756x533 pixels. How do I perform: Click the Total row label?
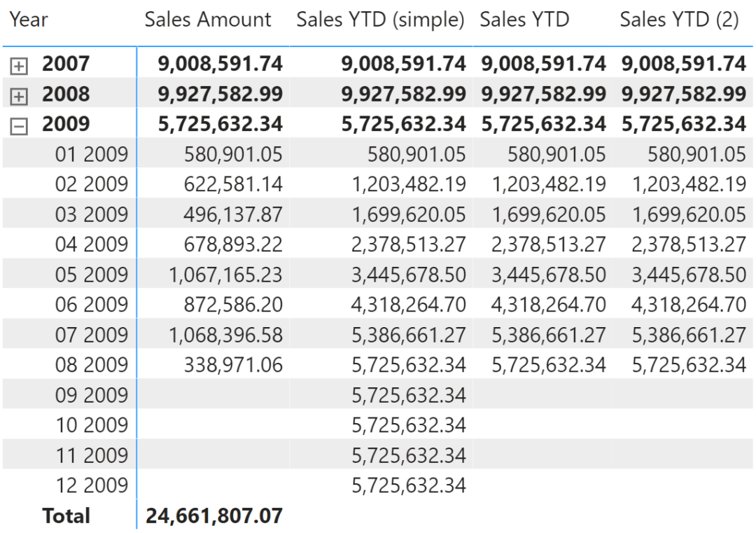tap(66, 516)
